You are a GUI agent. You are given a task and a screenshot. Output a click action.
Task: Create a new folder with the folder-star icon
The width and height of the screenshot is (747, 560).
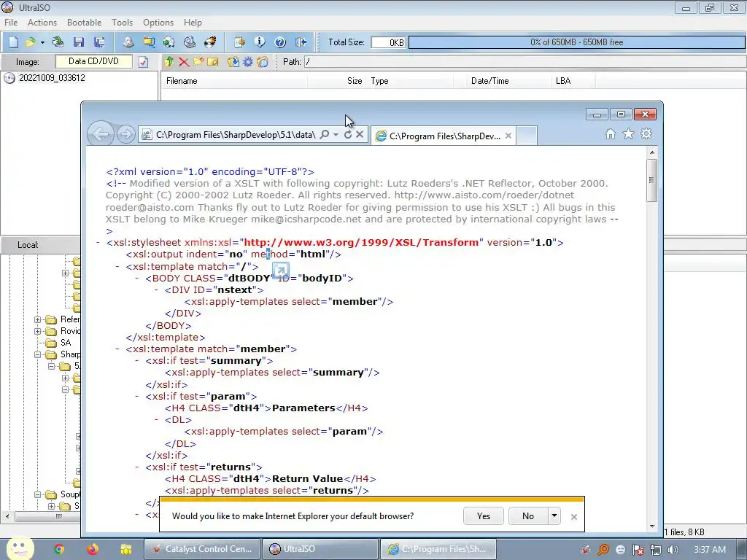pyautogui.click(x=198, y=62)
